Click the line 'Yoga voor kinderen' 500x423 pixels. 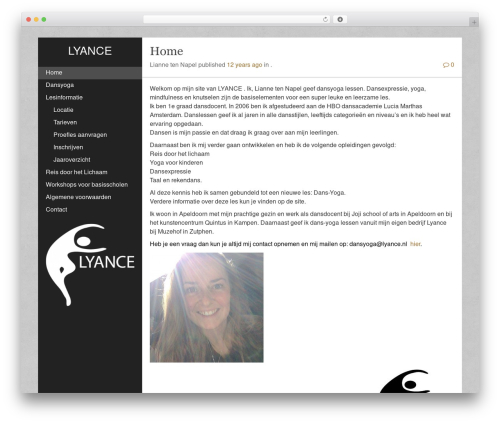176,163
